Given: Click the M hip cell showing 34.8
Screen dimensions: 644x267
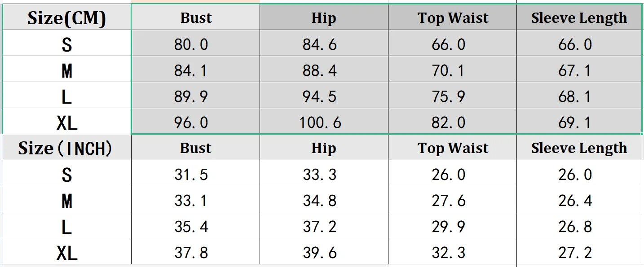Looking at the screenshot, I should point(319,201).
